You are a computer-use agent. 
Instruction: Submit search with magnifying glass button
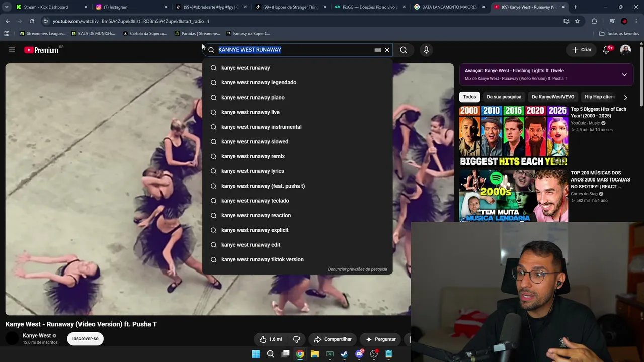pyautogui.click(x=404, y=50)
